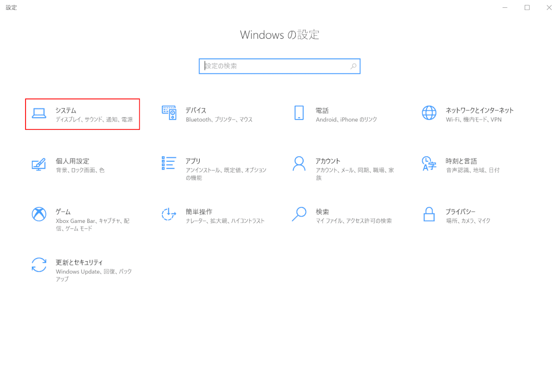Viewport: 560px width, 392px height.
Task: Click the アカウント person icon
Action: point(299,164)
